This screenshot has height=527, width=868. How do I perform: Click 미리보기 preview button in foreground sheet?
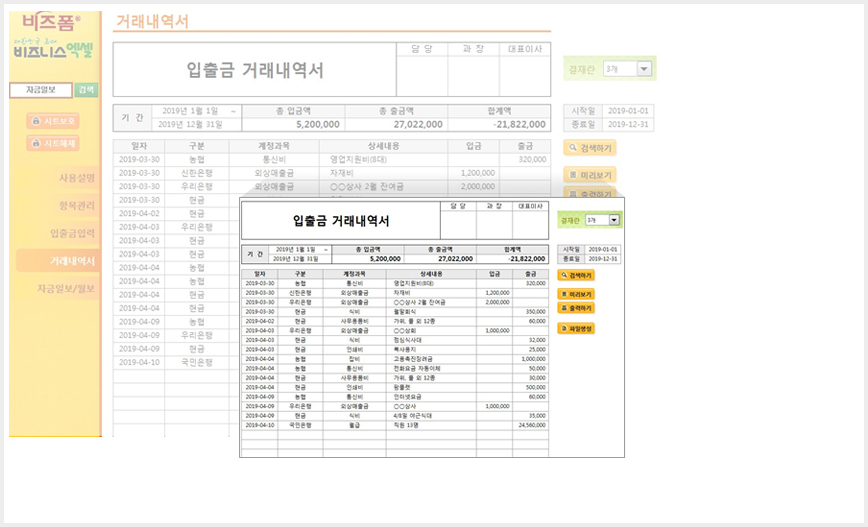coord(576,294)
